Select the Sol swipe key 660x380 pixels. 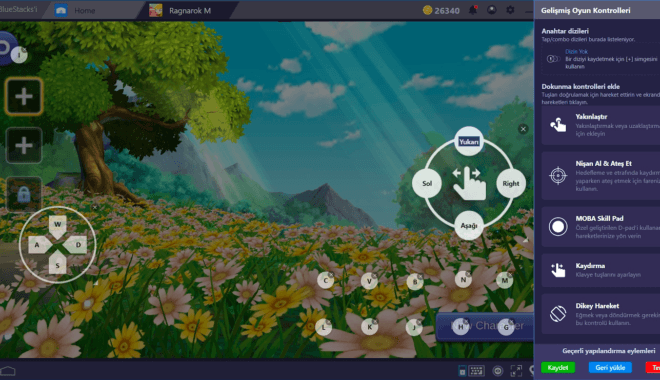[x=427, y=183]
